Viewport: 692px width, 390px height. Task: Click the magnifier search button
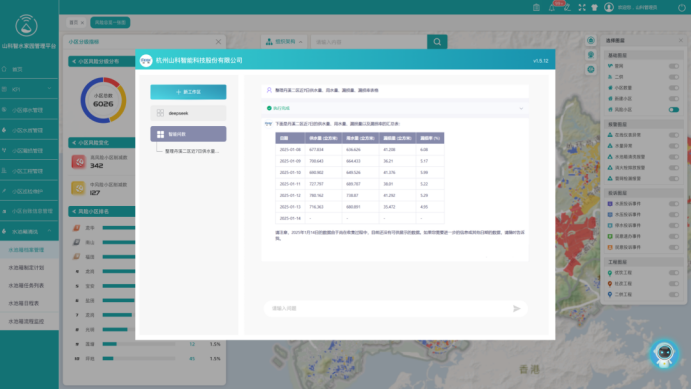437,42
